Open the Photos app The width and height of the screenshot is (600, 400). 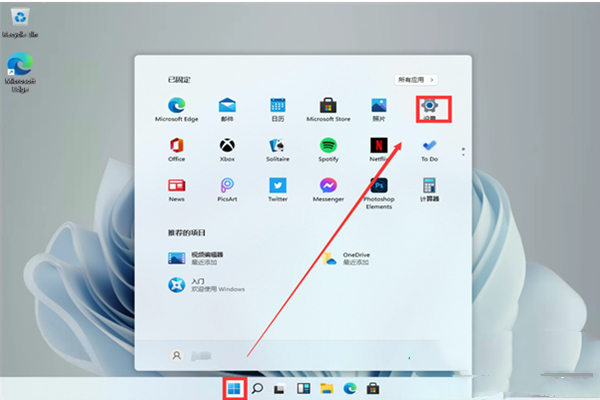click(379, 109)
